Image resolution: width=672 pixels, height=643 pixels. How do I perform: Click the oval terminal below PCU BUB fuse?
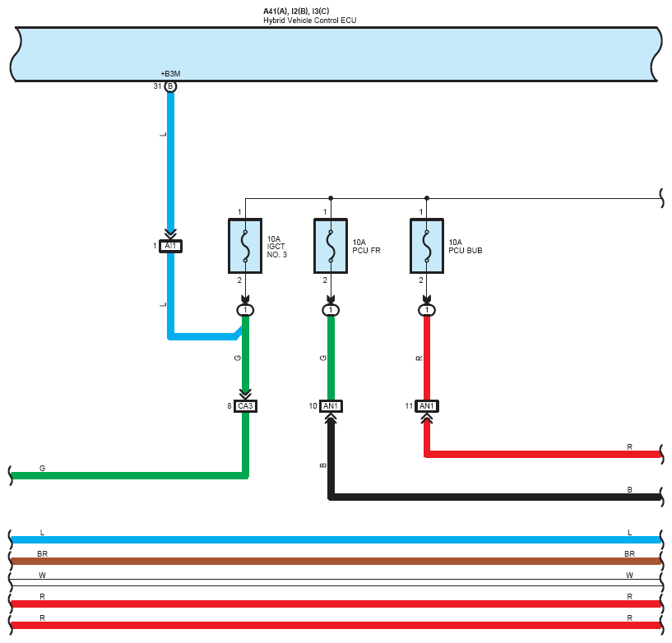click(427, 310)
